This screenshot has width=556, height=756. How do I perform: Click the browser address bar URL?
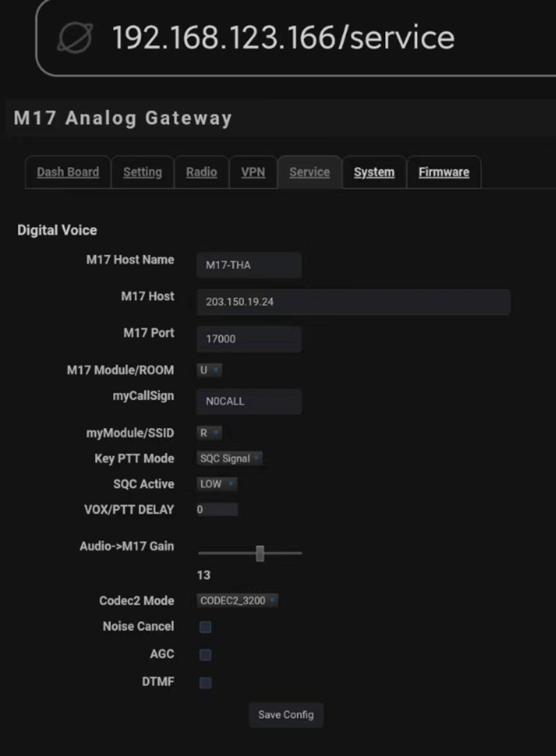[284, 37]
